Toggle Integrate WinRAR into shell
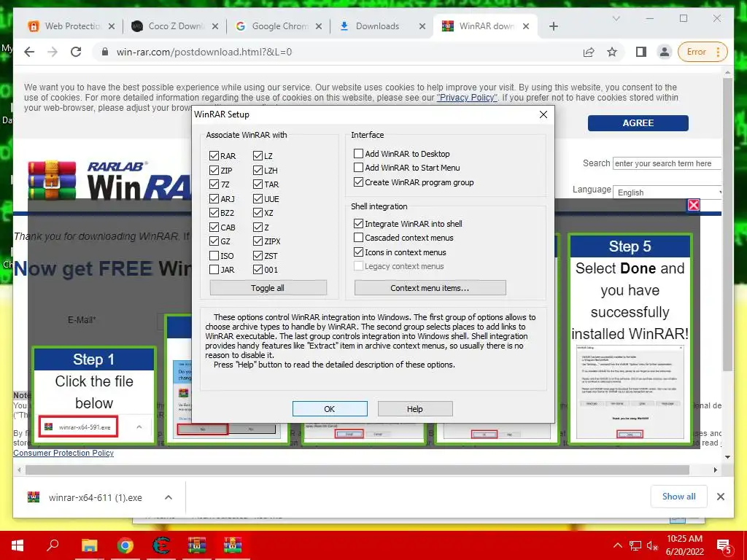 (x=358, y=223)
